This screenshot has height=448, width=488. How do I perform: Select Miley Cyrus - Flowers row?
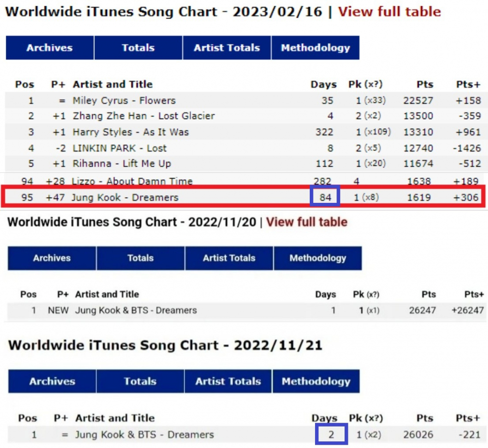click(x=246, y=100)
